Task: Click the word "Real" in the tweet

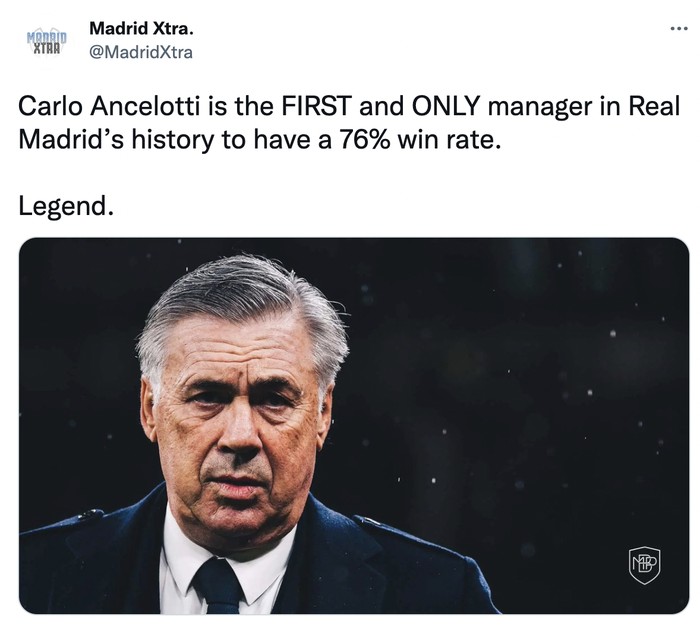Action: (656, 108)
